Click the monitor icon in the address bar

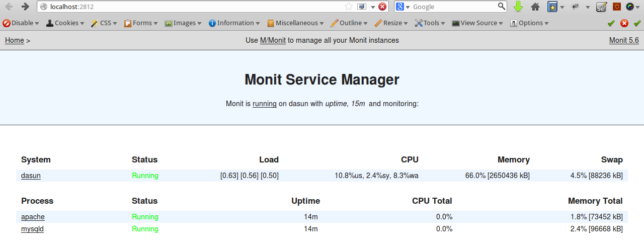point(362,7)
